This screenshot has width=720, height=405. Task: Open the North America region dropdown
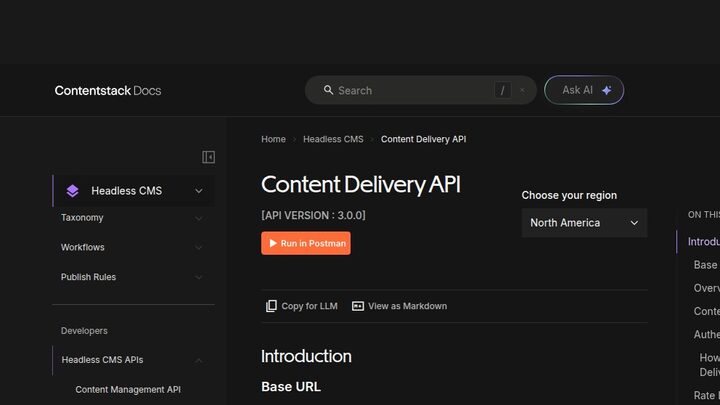pos(584,223)
